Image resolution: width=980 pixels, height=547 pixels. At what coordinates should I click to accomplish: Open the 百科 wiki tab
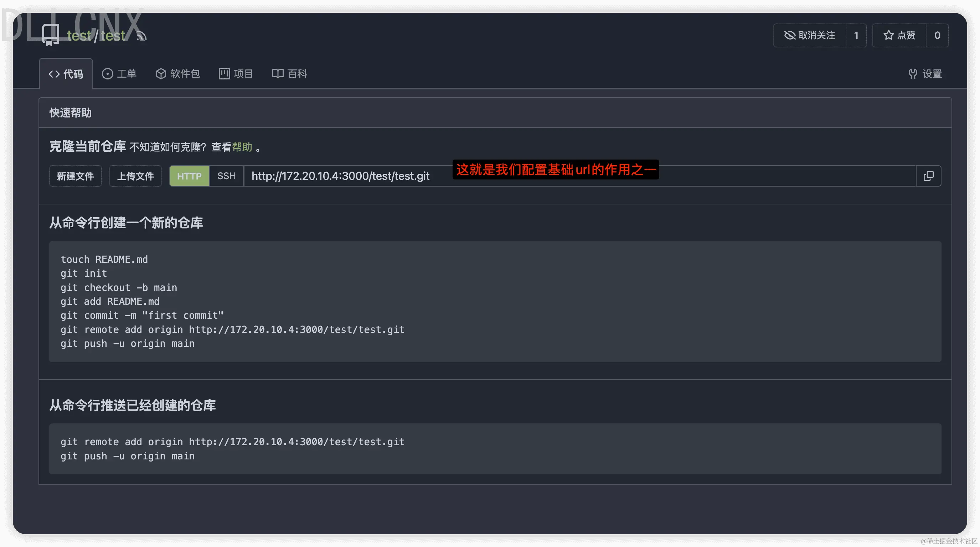pos(289,74)
